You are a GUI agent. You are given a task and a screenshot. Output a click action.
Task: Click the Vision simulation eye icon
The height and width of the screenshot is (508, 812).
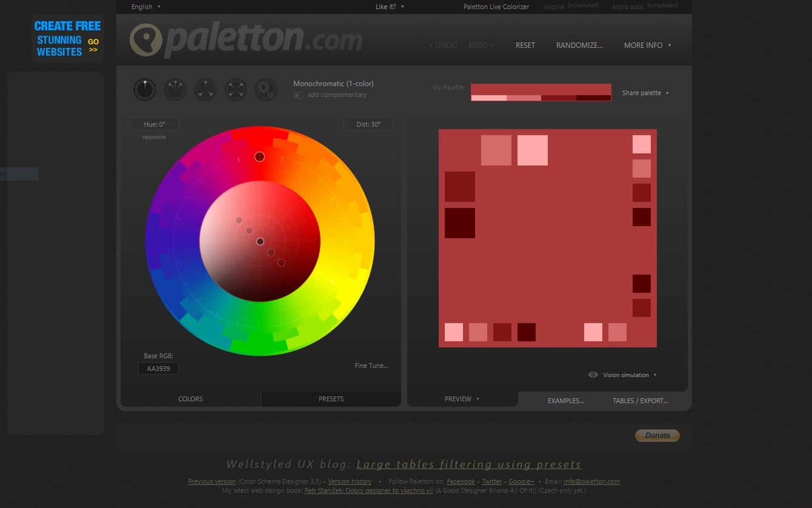pos(593,375)
